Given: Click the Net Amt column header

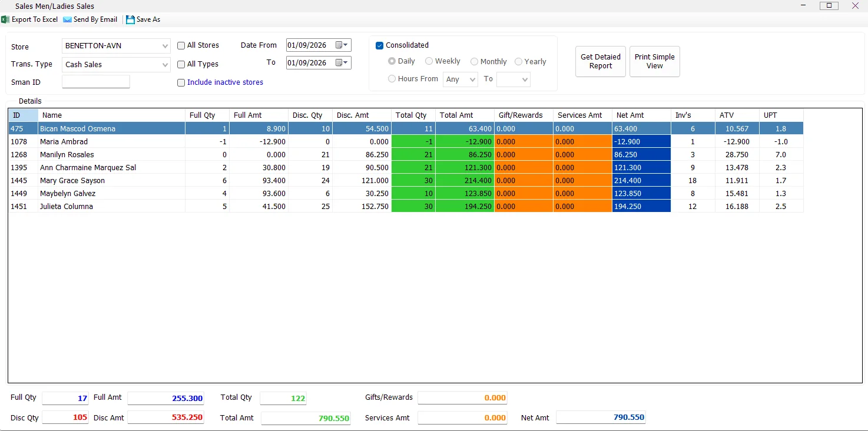Looking at the screenshot, I should pos(642,115).
